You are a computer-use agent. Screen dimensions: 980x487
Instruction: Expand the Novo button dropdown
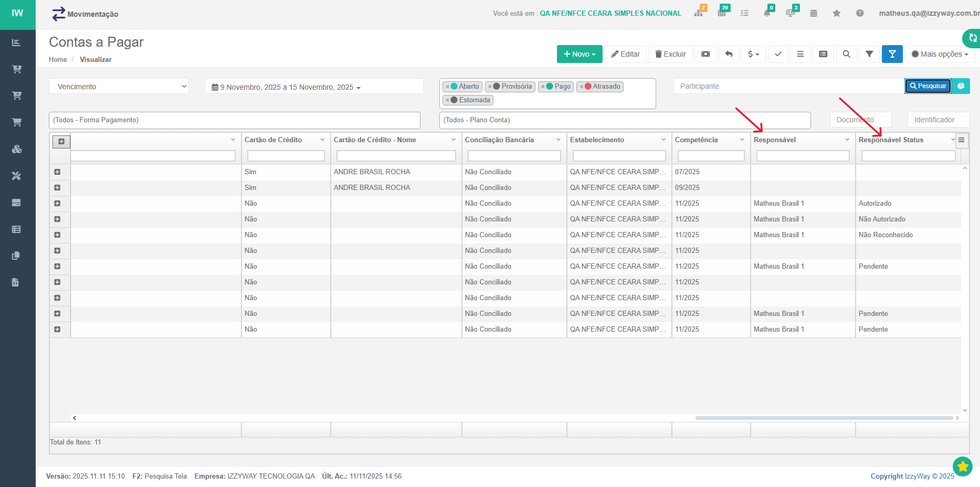coord(579,54)
